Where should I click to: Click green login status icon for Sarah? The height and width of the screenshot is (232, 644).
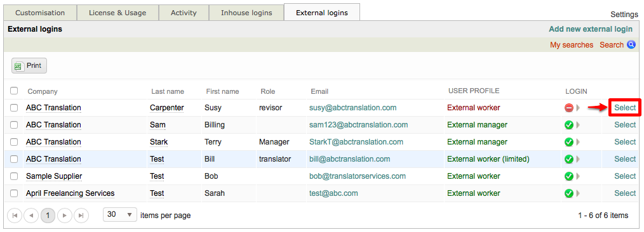click(569, 193)
